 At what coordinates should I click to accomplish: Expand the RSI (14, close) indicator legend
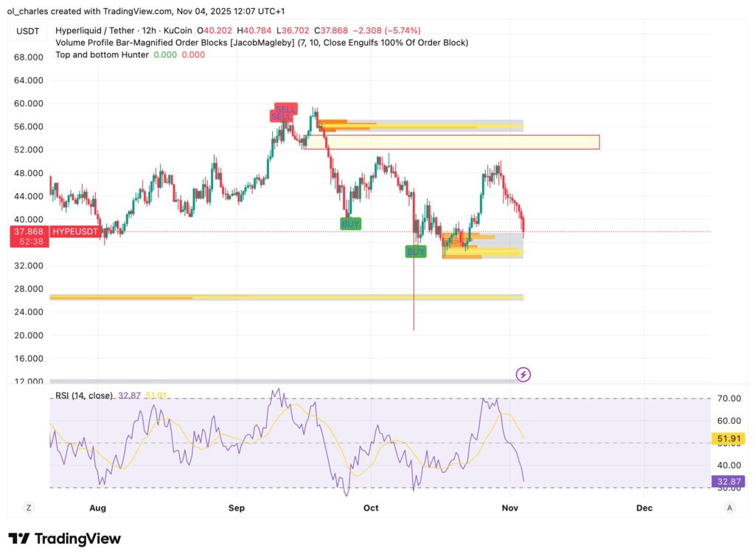84,396
